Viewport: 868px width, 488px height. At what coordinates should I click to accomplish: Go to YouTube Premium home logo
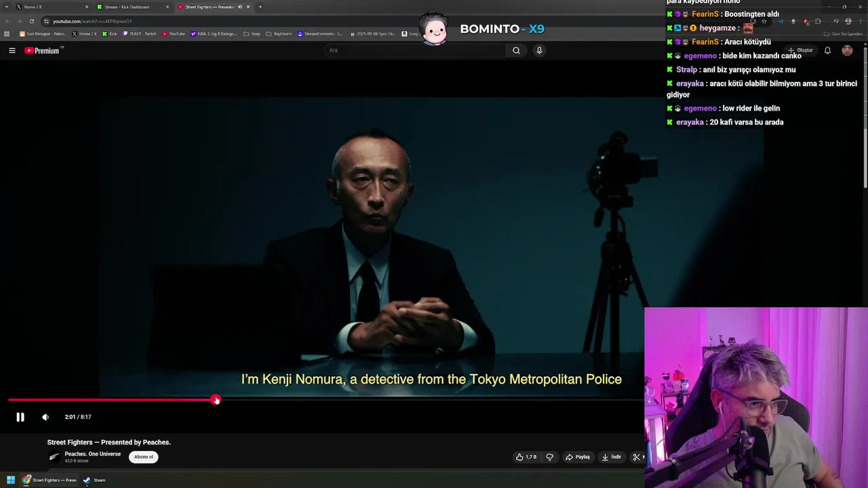42,50
